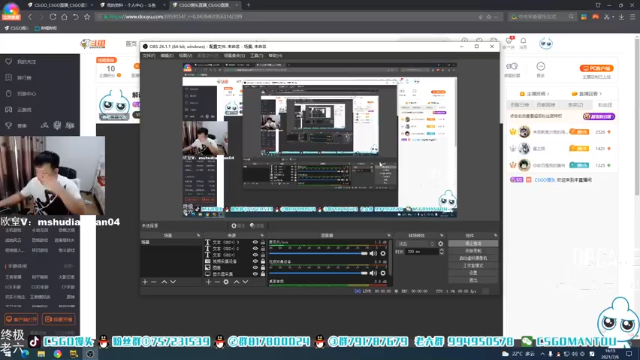The width and height of the screenshot is (640, 360).
Task: Open source properties via the sources gear icon
Action: pos(226,282)
